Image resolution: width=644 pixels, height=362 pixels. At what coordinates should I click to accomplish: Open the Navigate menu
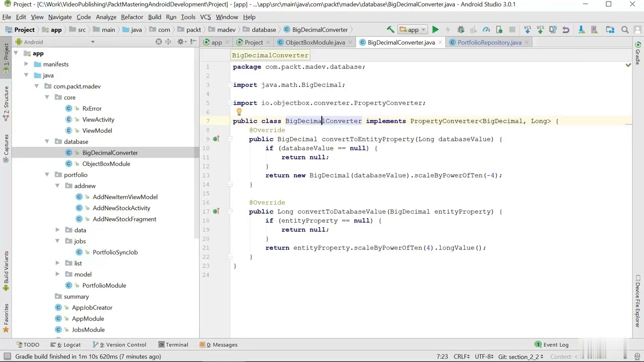coord(60,17)
